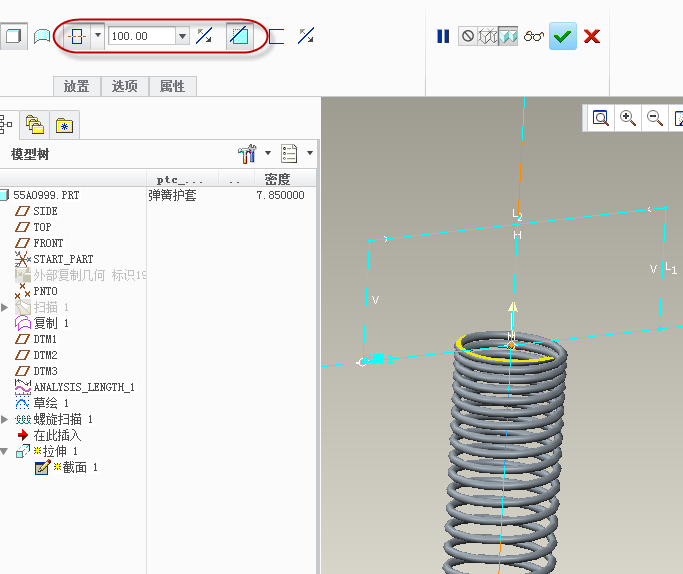Open the tree settings dropdown arrow
Screen dimensions: 683x574
pyautogui.click(x=268, y=153)
